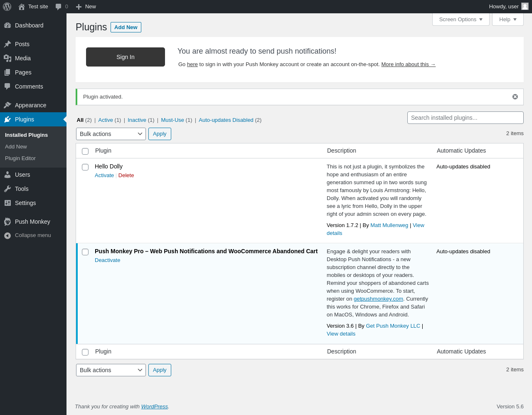Click 'Auto-updates disabled' for Hello Dolly
This screenshot has height=415, width=532.
pyautogui.click(x=463, y=167)
